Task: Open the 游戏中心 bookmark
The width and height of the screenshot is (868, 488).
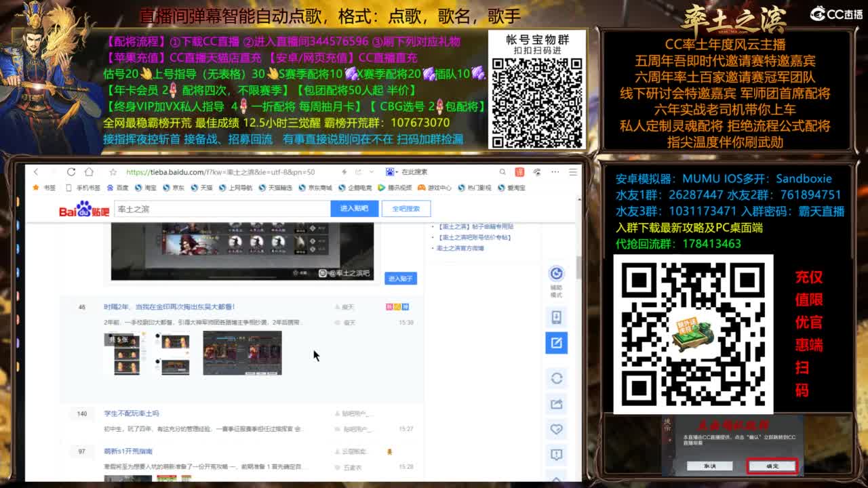Action: pos(434,188)
